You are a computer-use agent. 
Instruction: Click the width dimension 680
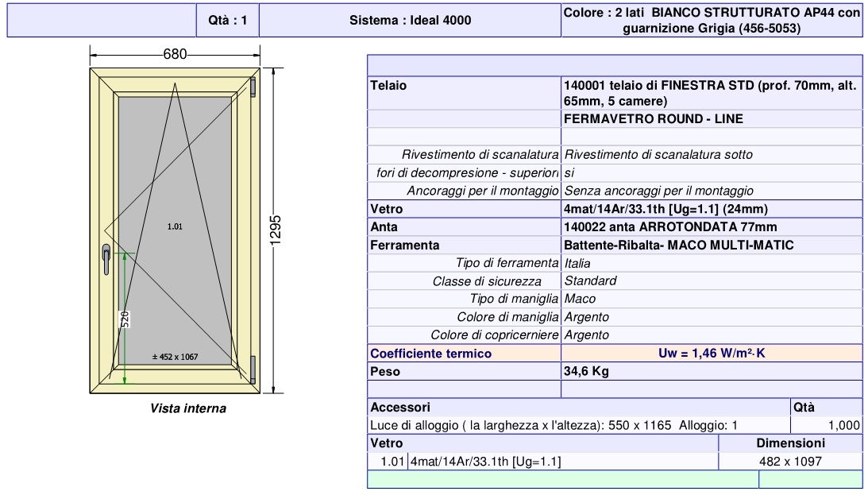(x=175, y=54)
